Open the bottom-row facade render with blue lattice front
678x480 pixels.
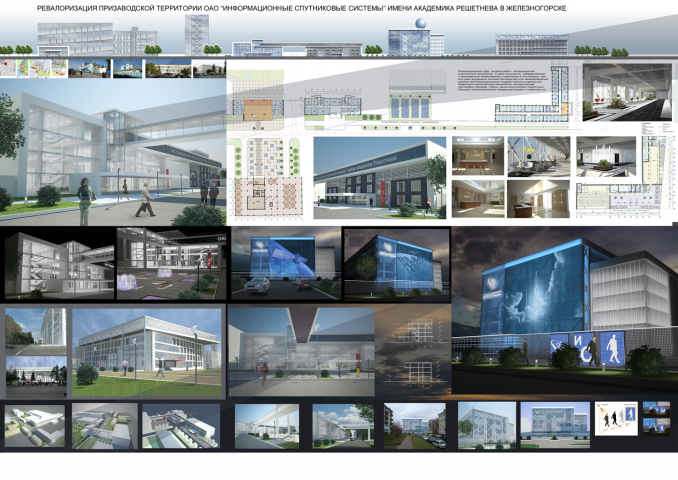pos(555,425)
